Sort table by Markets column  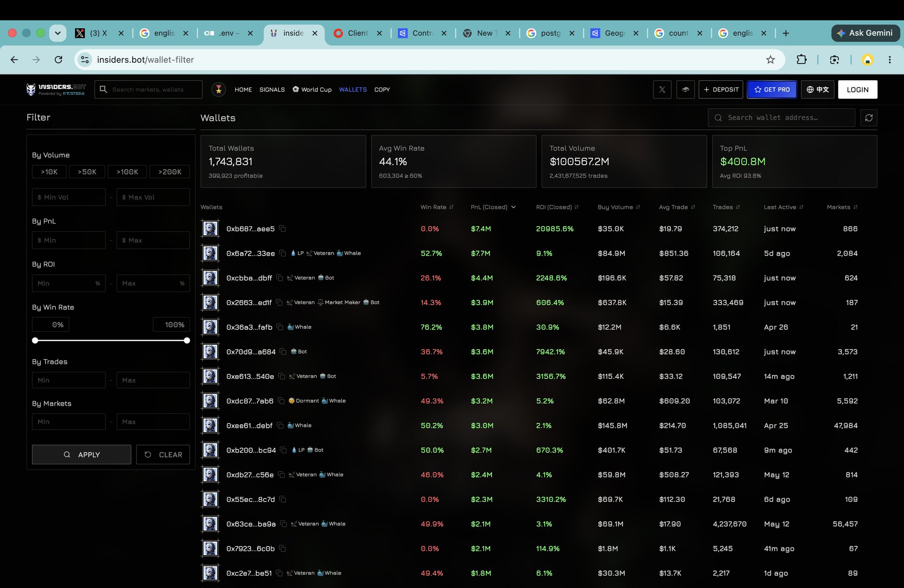[x=842, y=207]
